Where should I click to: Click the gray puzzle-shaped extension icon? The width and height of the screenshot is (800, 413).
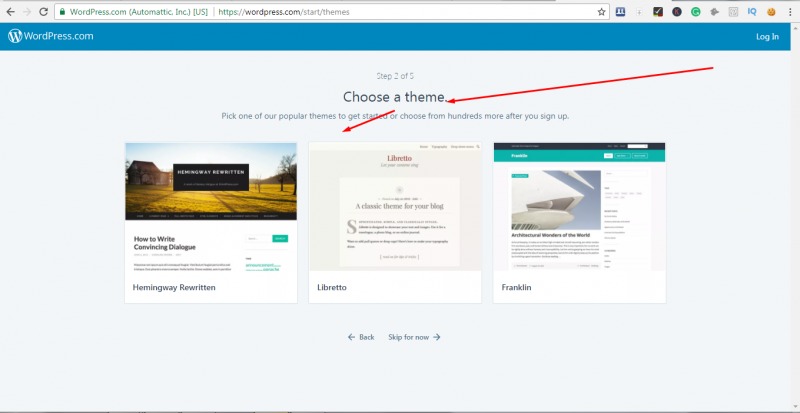coord(715,12)
